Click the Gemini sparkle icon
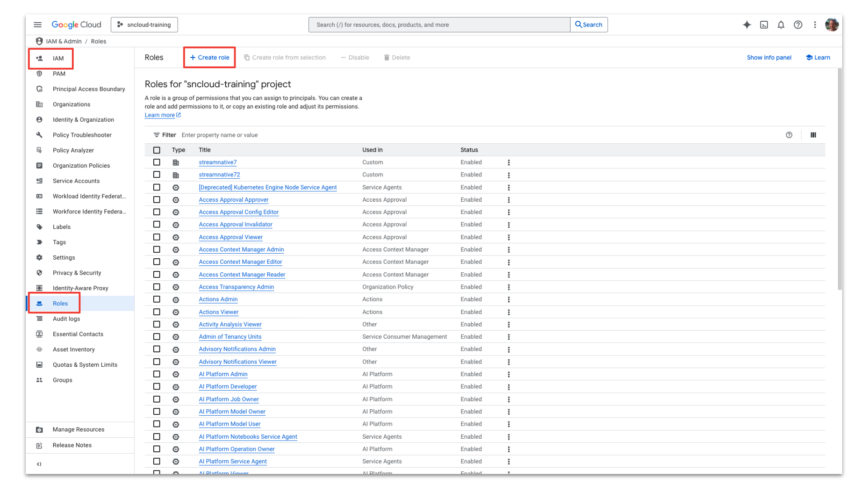This screenshot has height=488, width=868. 747,25
